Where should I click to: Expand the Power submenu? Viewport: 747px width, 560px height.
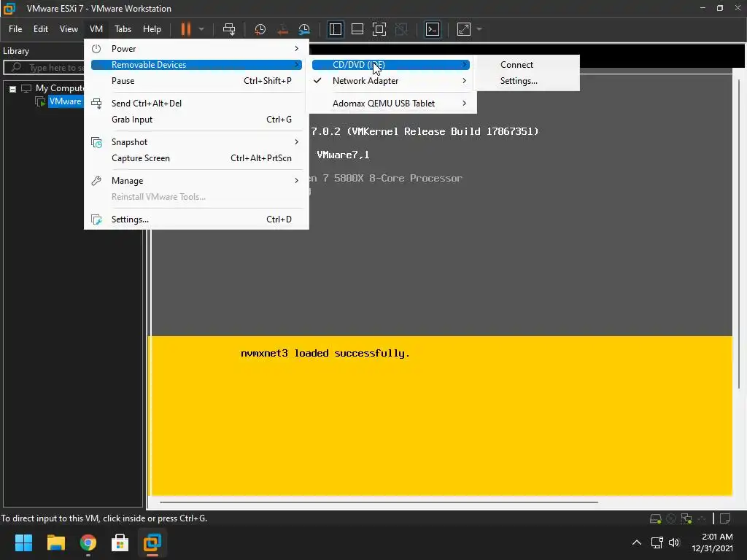point(196,49)
